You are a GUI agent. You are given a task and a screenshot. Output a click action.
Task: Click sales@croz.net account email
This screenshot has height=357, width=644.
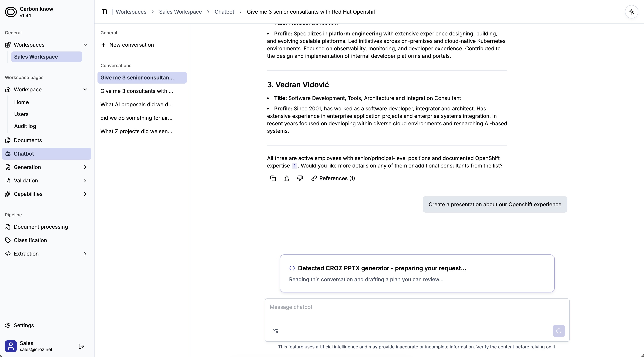coord(36,350)
